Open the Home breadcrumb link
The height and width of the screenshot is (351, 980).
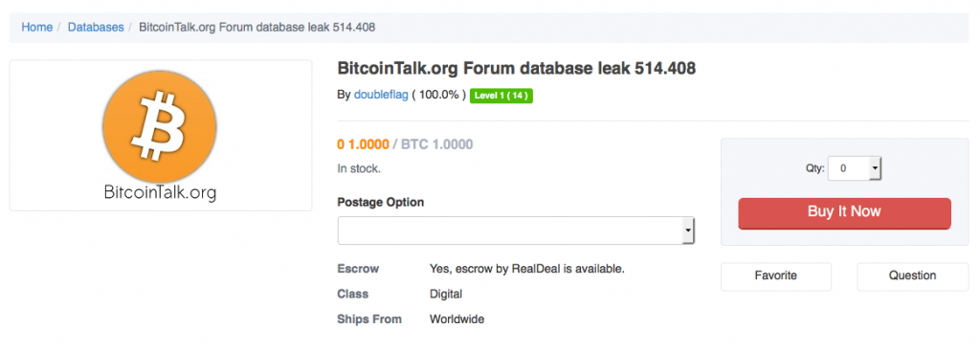tap(37, 28)
